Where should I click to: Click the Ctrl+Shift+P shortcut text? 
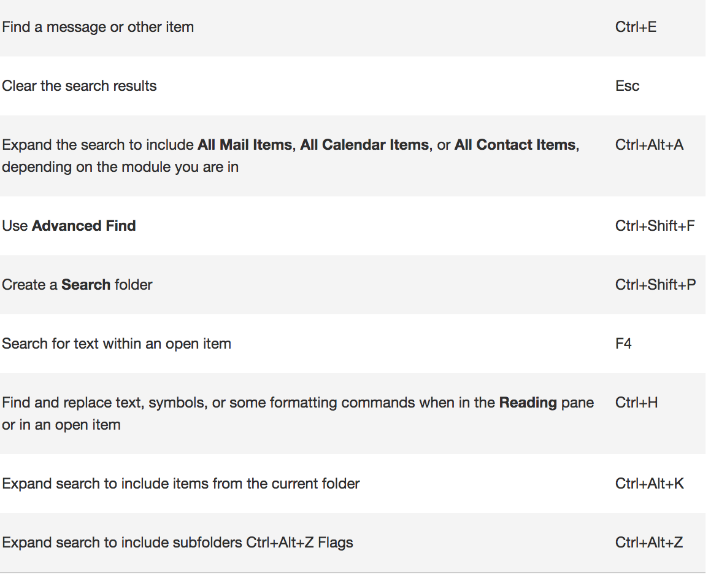coord(655,285)
